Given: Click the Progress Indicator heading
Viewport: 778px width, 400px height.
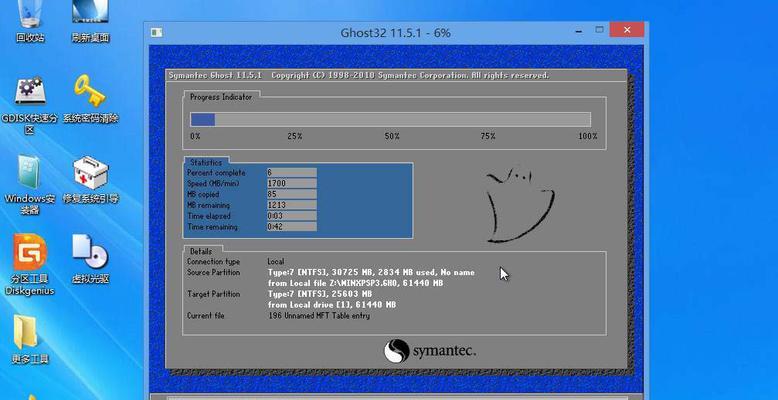Looking at the screenshot, I should coord(221,97).
